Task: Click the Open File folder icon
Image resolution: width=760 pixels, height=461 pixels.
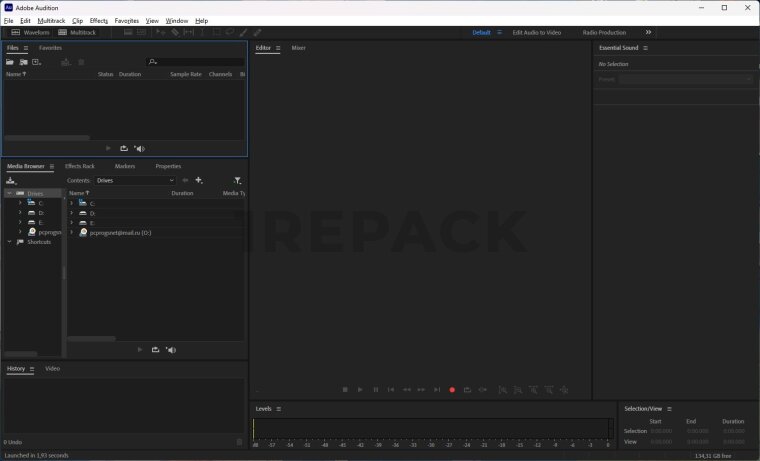Action: (x=10, y=62)
